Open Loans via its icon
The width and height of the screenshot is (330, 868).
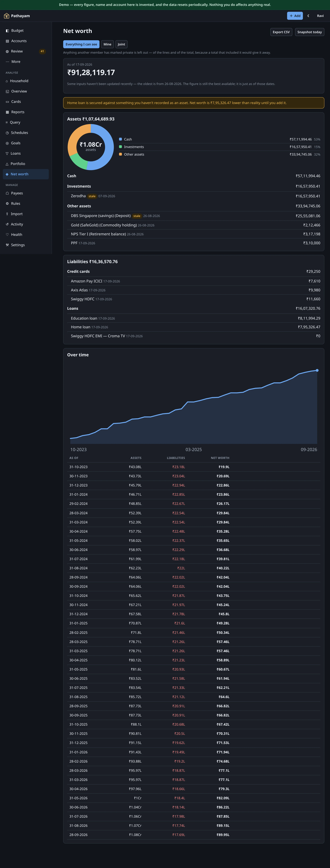(x=7, y=154)
